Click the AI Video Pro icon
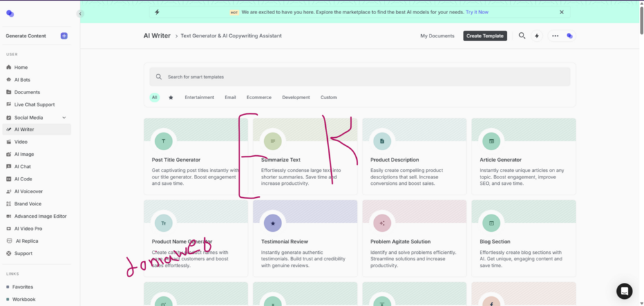Screen dimensions: 644x306 click(x=9, y=228)
